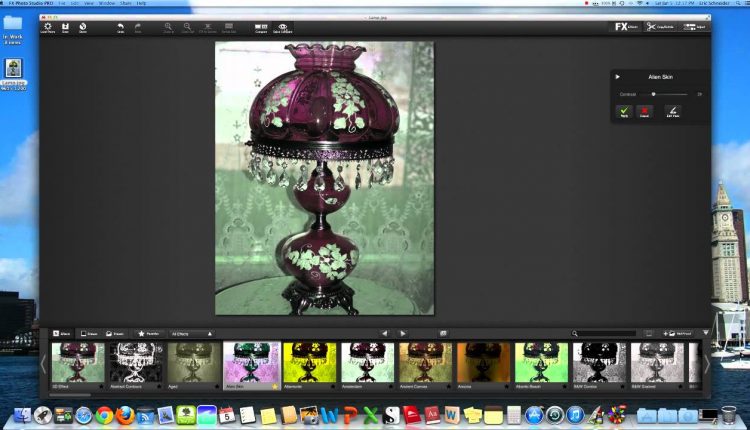Click the Actual Size toolbar icon
The image size is (750, 430).
pyautogui.click(x=229, y=28)
